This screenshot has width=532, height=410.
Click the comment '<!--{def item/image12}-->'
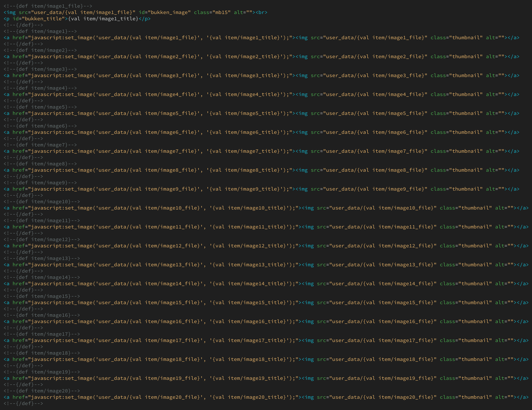pyautogui.click(x=42, y=240)
